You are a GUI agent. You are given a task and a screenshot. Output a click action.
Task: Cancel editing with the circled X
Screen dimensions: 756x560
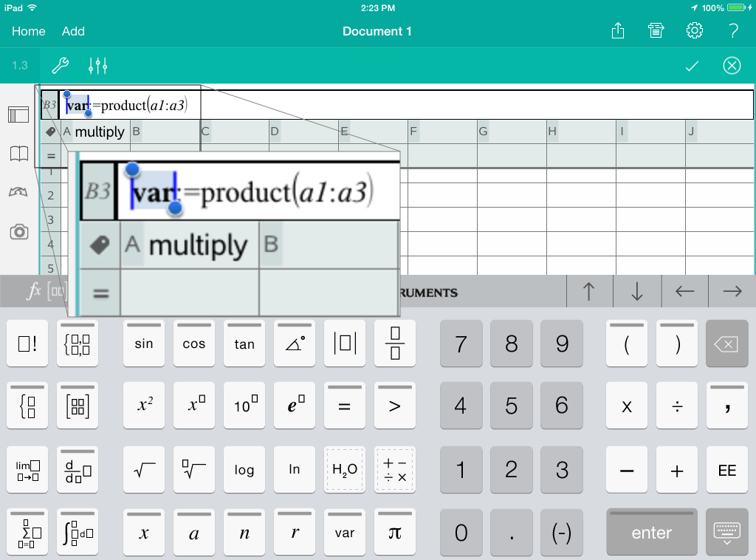click(x=732, y=66)
